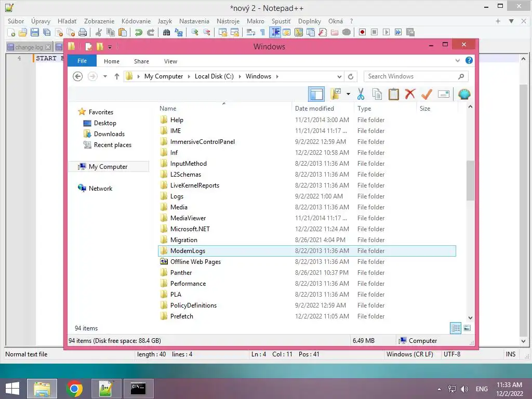Click the Replace icon in Notepad++ toolbar
This screenshot has width=532, height=399.
coord(179,32)
